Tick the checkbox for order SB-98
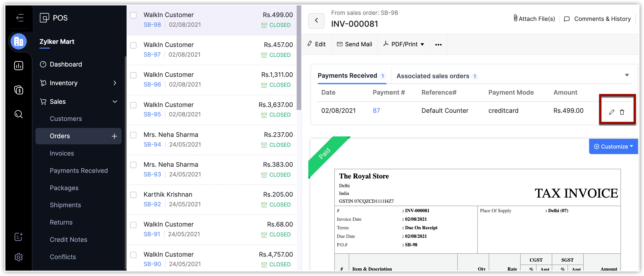Screen dimensions: 644x276 [x=133, y=15]
